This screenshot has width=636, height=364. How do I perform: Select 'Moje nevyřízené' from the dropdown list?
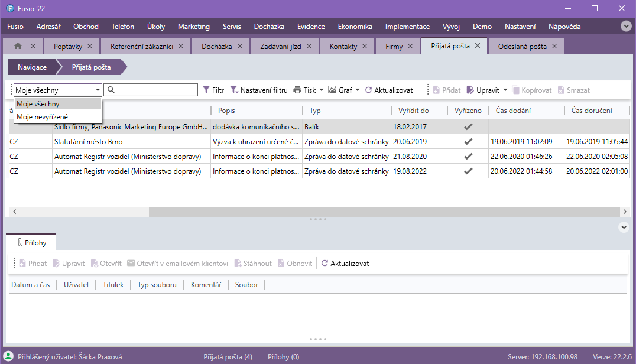42,117
